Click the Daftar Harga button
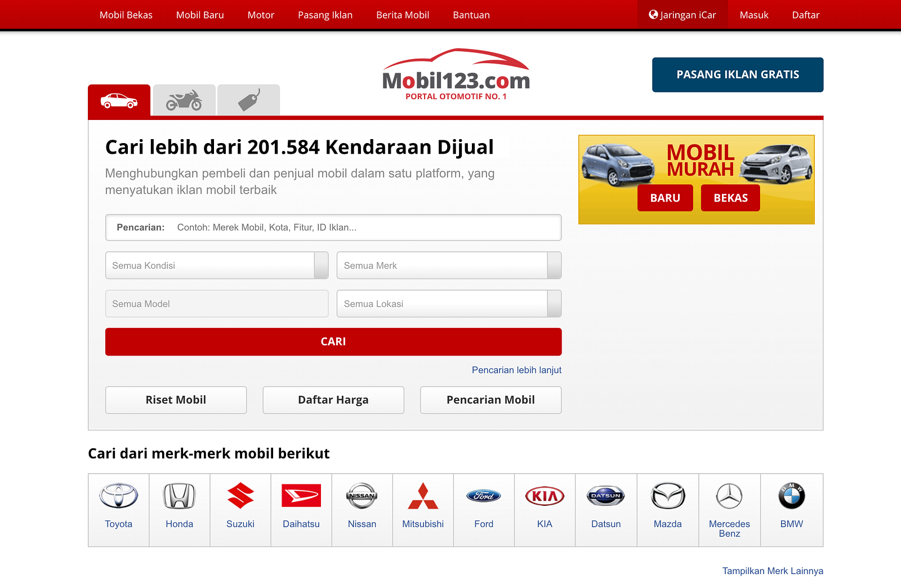 (333, 400)
